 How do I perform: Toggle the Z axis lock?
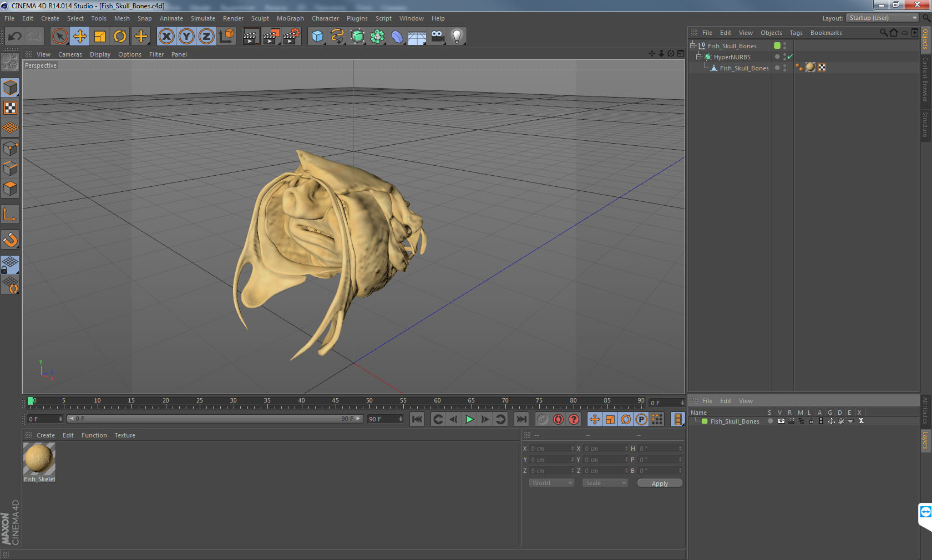(x=206, y=37)
